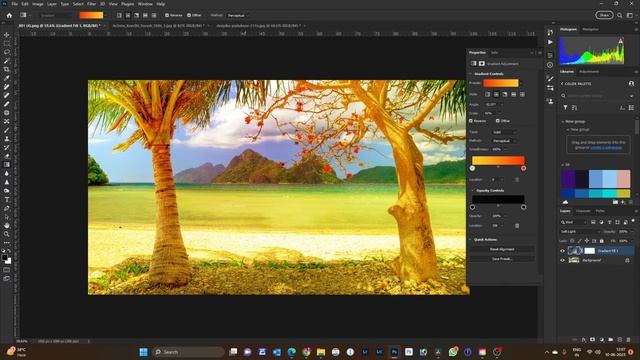Screen dimensions: 640x360
Task: Open the Soft Light blend mode dropdown
Action: tap(580, 231)
